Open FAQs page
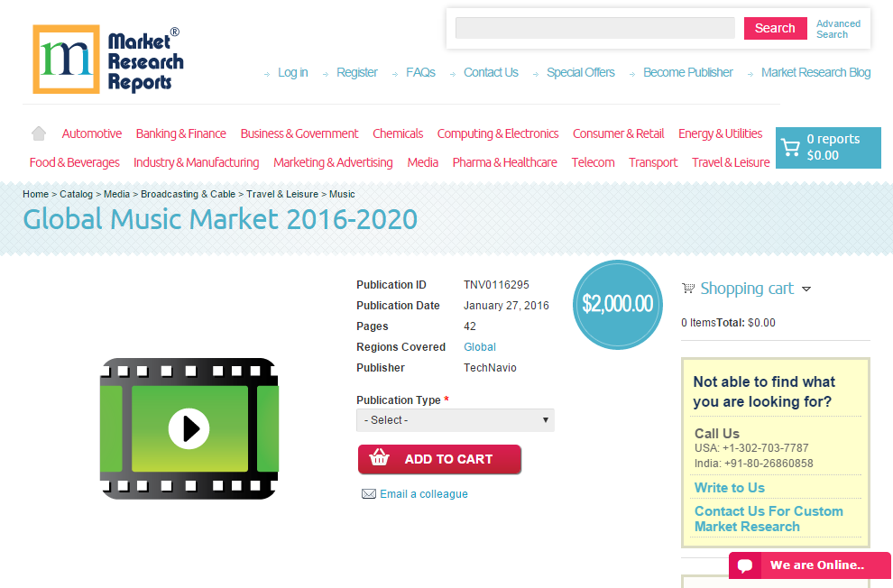Image resolution: width=893 pixels, height=588 pixels. click(x=420, y=72)
